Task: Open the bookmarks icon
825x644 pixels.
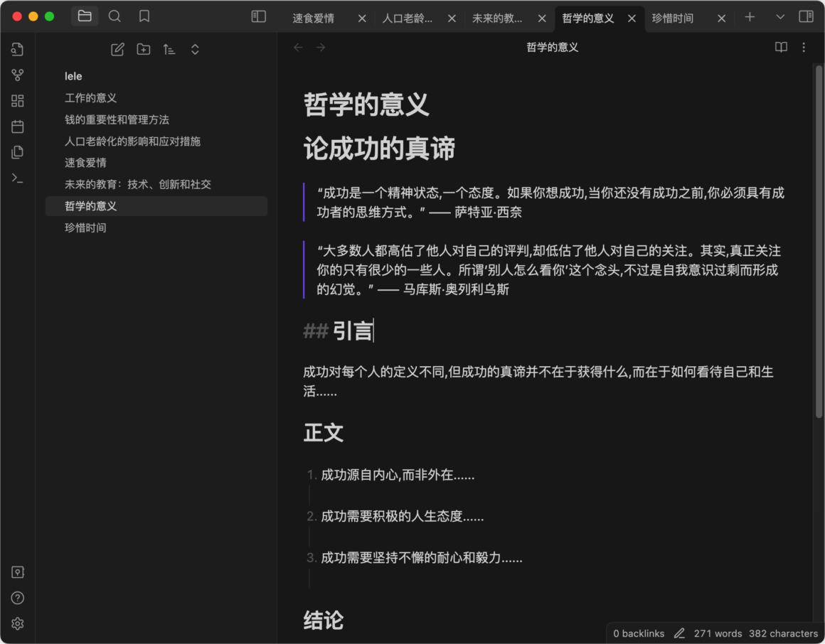Action: (x=144, y=16)
